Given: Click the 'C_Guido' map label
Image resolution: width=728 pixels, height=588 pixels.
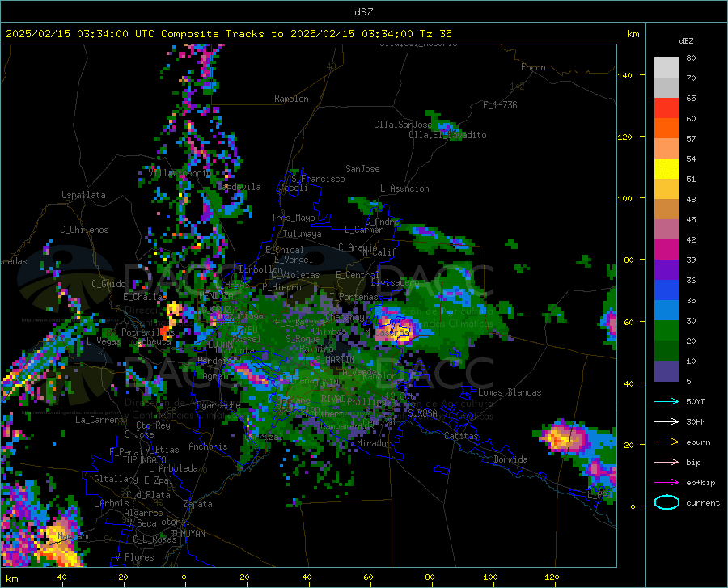Looking at the screenshot, I should pyautogui.click(x=108, y=284).
